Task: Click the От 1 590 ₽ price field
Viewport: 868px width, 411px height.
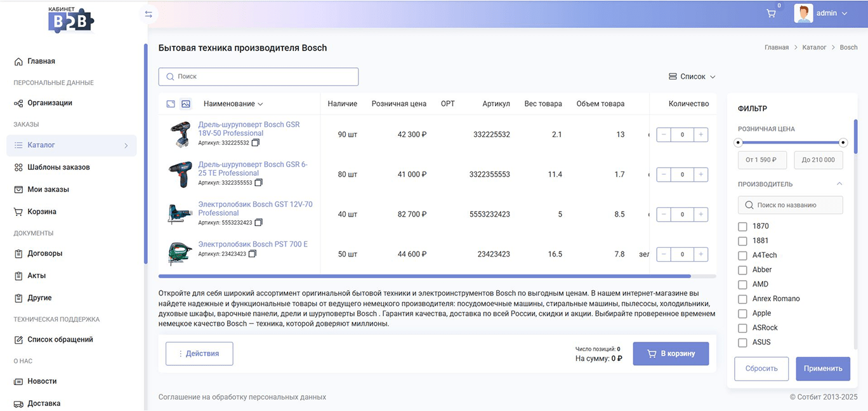Action: [x=762, y=160]
